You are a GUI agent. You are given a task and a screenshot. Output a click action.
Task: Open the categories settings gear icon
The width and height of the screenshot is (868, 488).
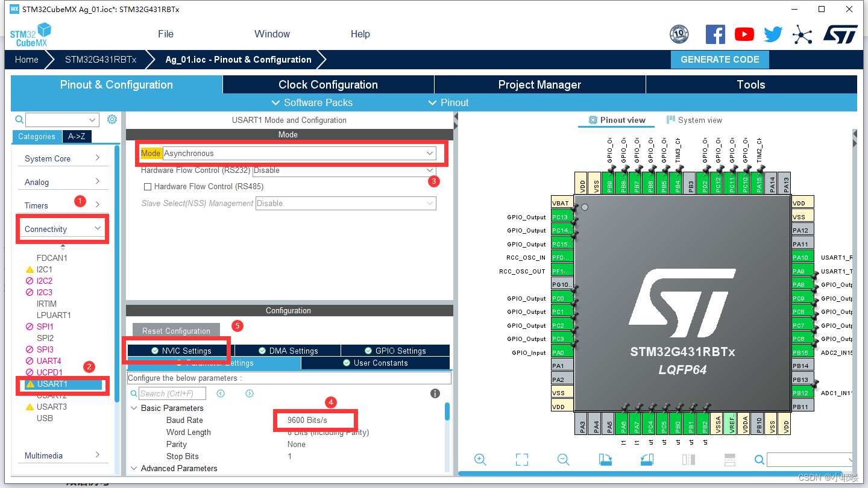click(112, 119)
